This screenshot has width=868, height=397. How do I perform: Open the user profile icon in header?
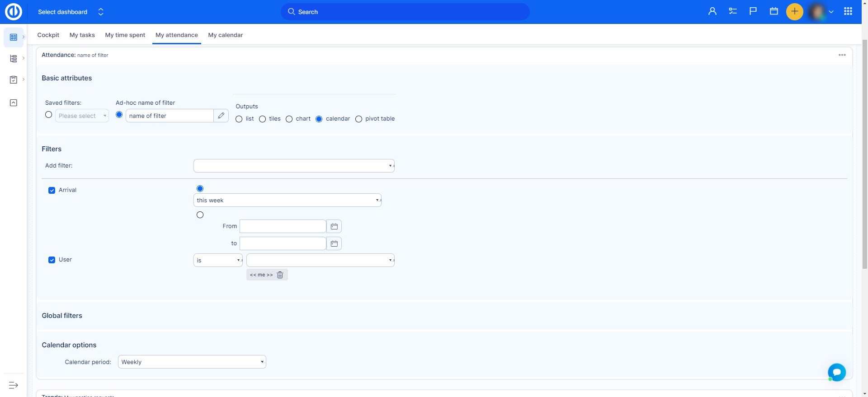[x=712, y=12]
